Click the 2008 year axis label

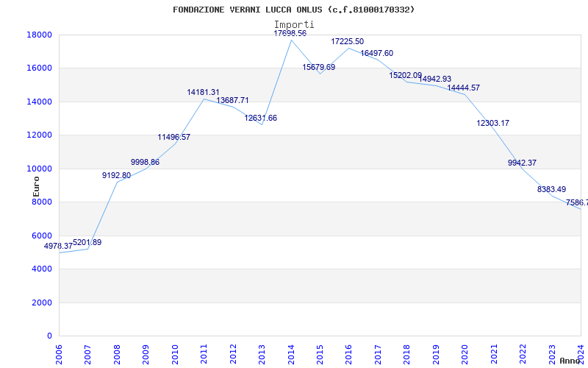coord(117,354)
